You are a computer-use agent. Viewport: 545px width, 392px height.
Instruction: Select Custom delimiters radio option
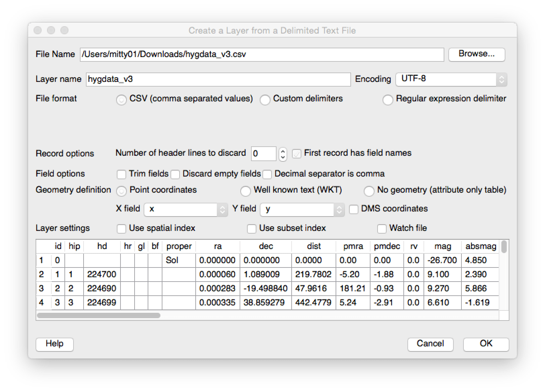point(265,100)
